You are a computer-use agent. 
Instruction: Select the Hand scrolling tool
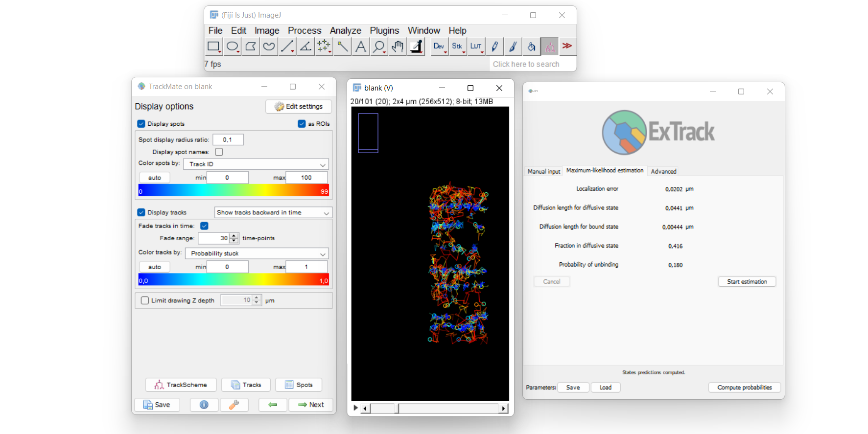[397, 46]
